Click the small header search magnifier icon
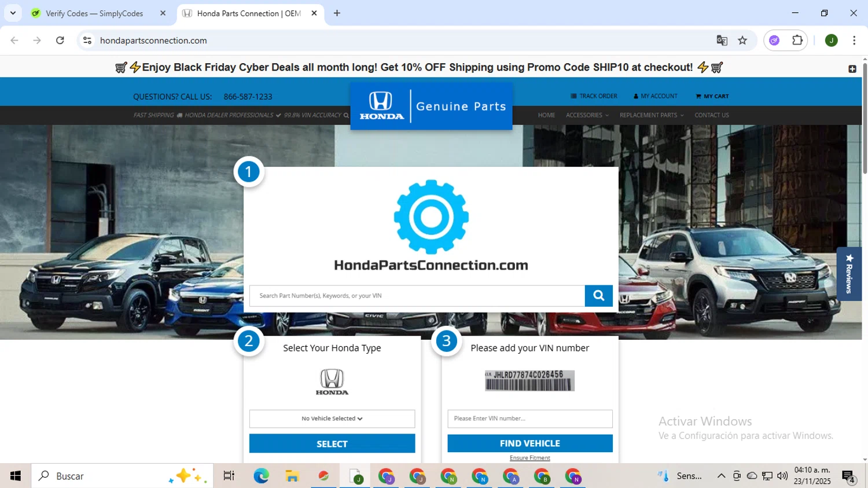 pos(346,115)
